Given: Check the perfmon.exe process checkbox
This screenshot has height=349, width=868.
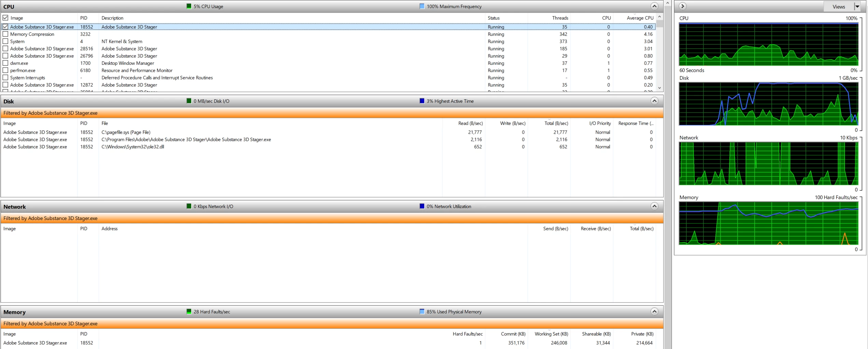Looking at the screenshot, I should click(x=5, y=70).
